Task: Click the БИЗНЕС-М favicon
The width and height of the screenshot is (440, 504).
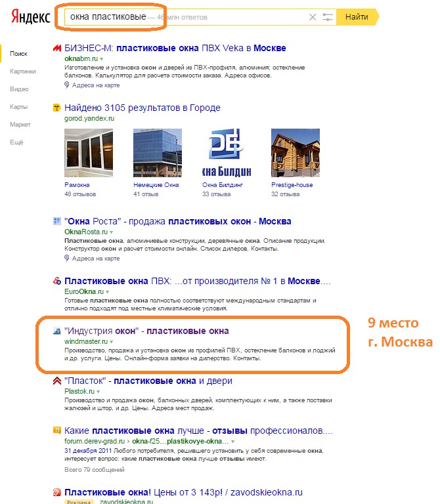Action: pyautogui.click(x=57, y=48)
